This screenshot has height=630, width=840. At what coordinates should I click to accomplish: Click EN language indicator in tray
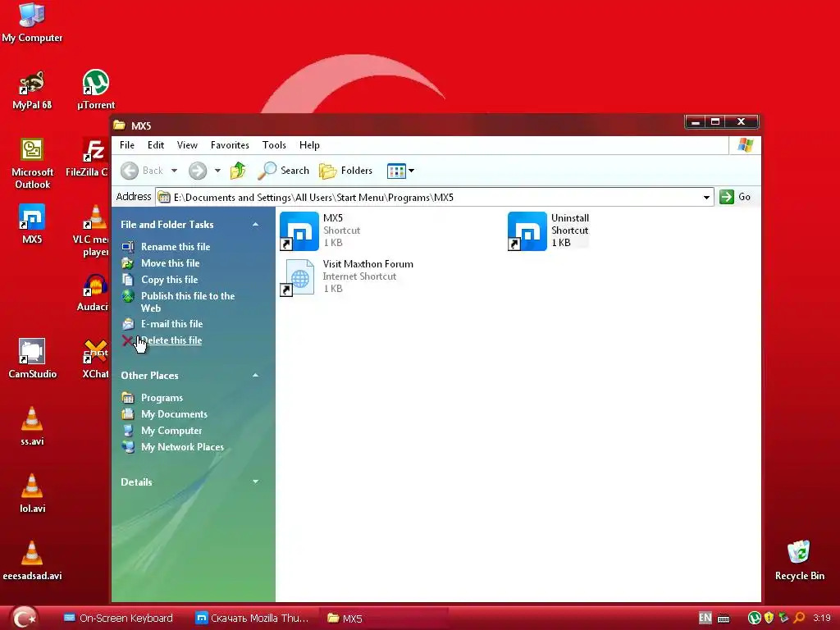tap(705, 619)
